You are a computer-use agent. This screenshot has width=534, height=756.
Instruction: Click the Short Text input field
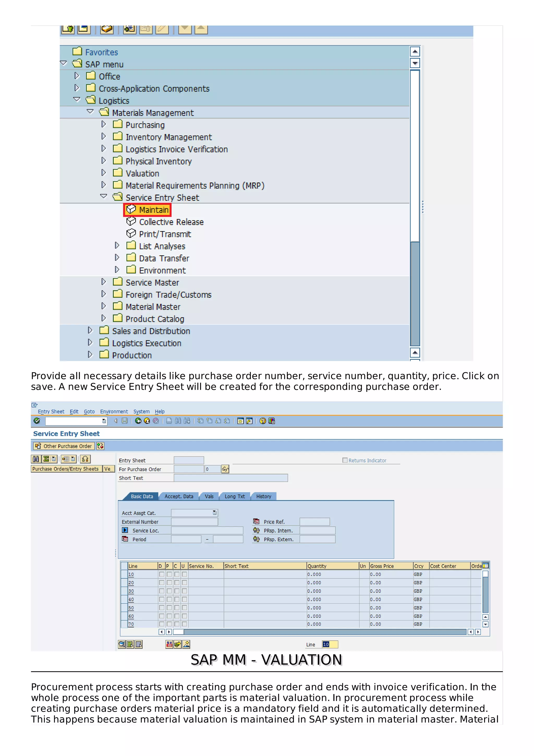coord(231,478)
